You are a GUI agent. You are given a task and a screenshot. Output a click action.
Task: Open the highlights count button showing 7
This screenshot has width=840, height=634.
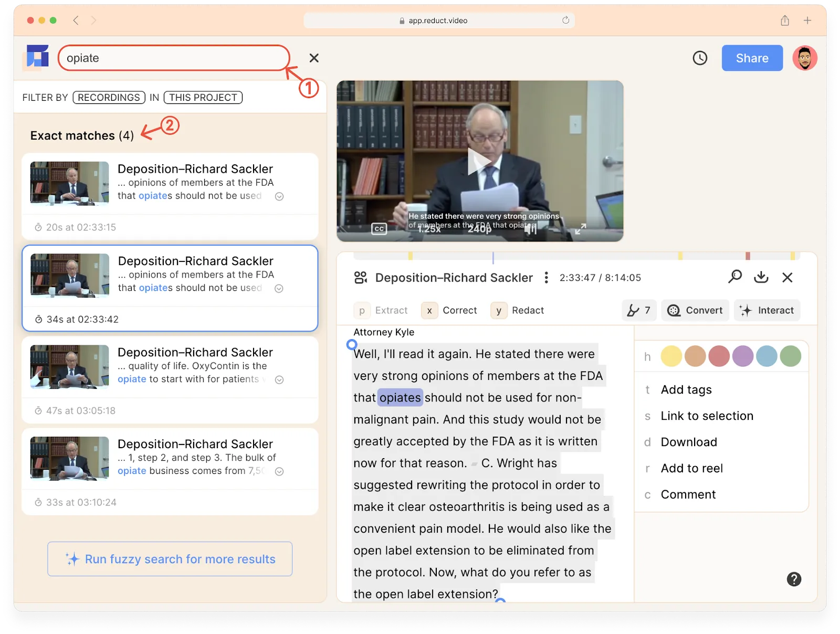coord(639,310)
